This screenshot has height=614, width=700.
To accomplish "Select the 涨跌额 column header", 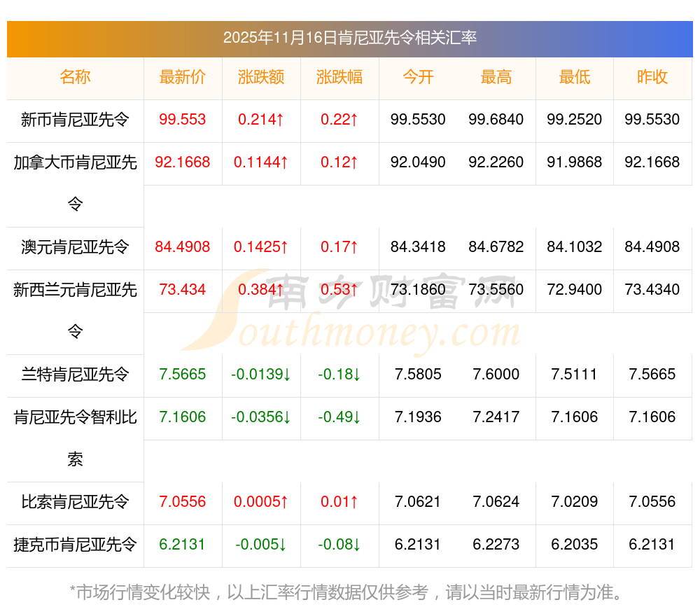I will (261, 78).
